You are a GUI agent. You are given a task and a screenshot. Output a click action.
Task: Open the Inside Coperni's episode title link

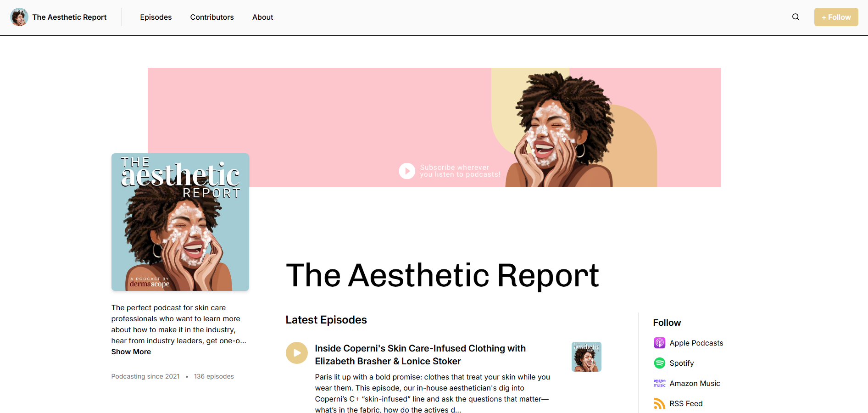pyautogui.click(x=420, y=355)
